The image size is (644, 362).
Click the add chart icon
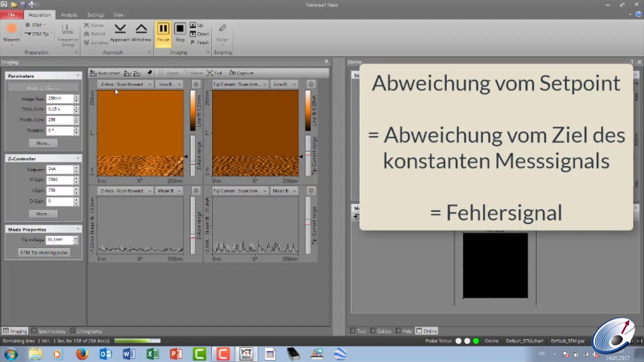(127, 73)
